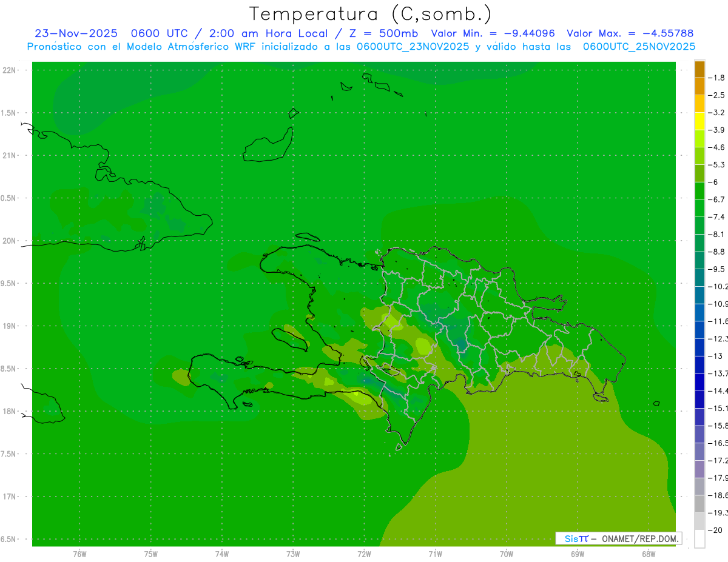Click the yellow swatch between -3.2 and -3.9

pyautogui.click(x=699, y=121)
